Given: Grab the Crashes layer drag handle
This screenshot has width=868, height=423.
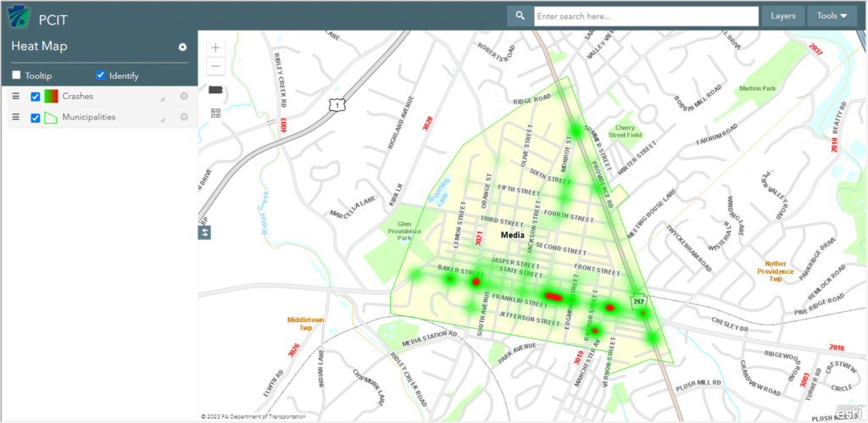Looking at the screenshot, I should coord(16,97).
